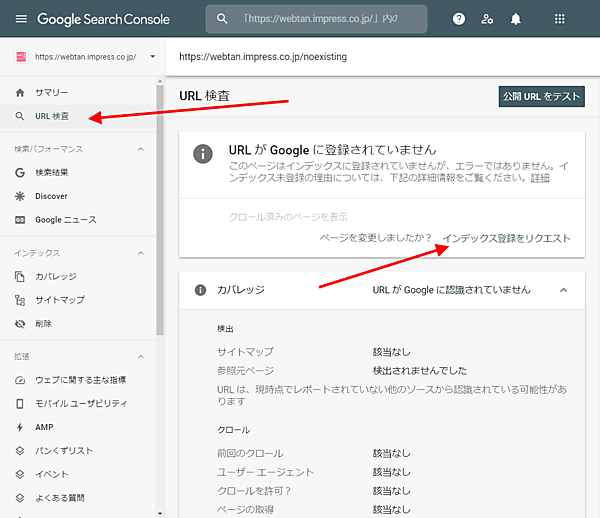Open サマリー from the sidebar
The image size is (600, 518).
(52, 93)
